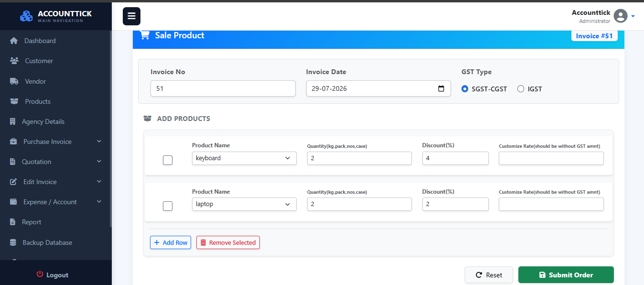Click the Dashboard home icon
Viewport: 644px width, 285px height.
tap(14, 41)
